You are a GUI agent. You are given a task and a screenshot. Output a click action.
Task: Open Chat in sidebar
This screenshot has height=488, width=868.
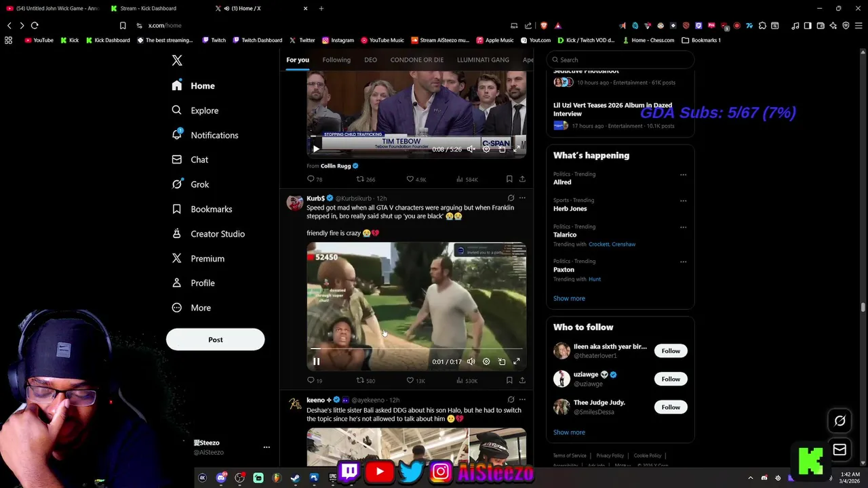coord(190,159)
